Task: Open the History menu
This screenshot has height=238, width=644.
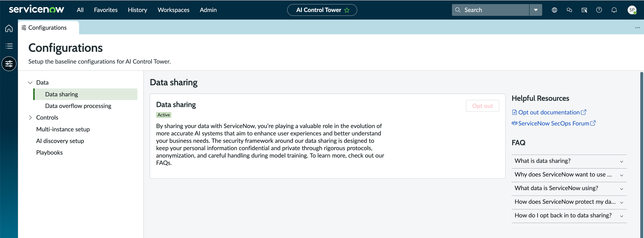Action: [137, 10]
